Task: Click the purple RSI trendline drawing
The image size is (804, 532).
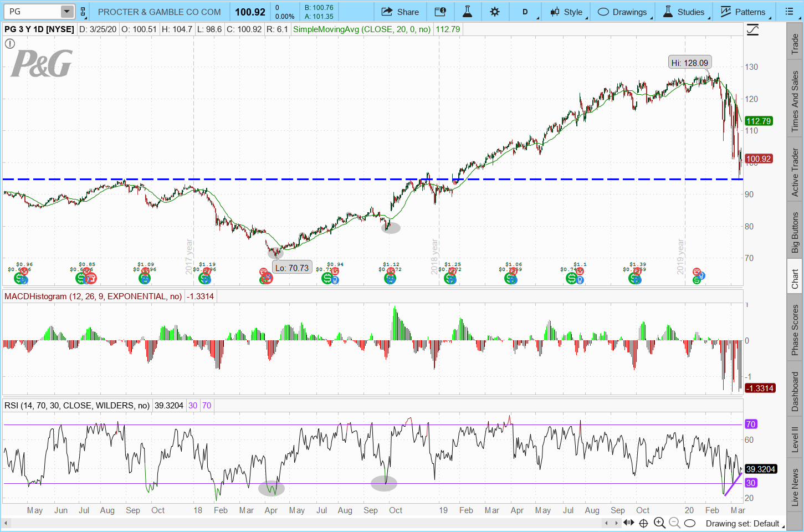Action: (x=733, y=484)
